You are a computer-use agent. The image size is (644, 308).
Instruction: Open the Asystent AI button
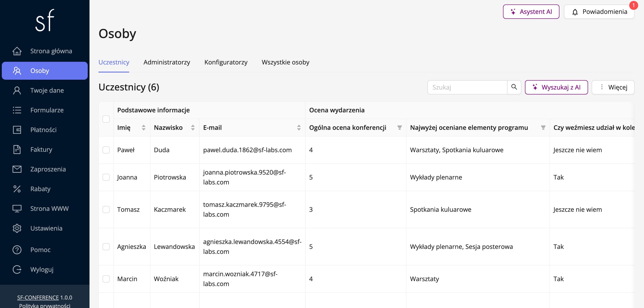click(531, 11)
